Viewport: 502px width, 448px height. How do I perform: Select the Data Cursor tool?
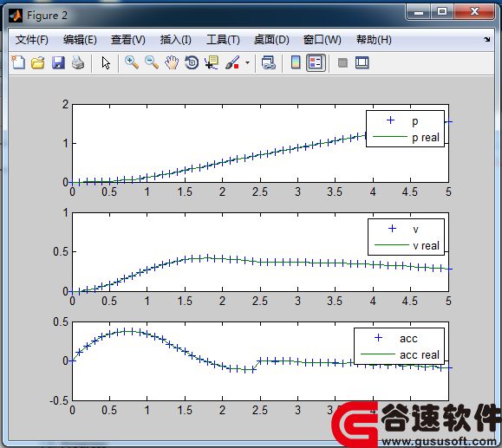(212, 62)
